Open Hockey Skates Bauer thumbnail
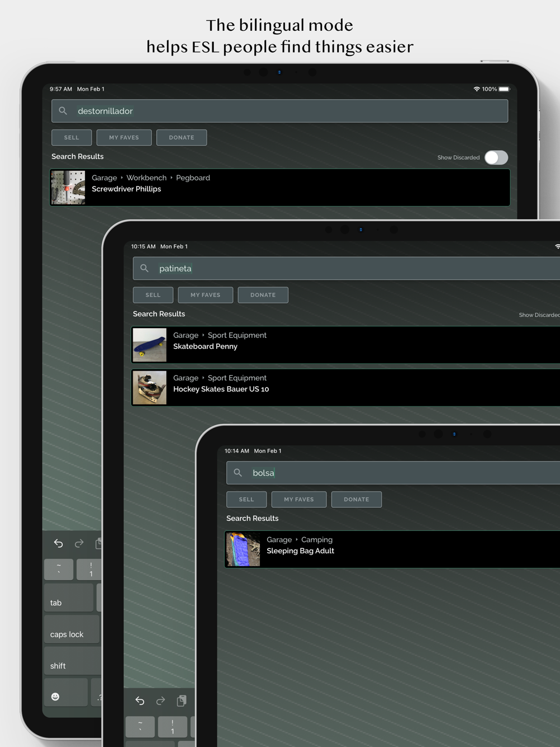The height and width of the screenshot is (747, 560). point(150,387)
